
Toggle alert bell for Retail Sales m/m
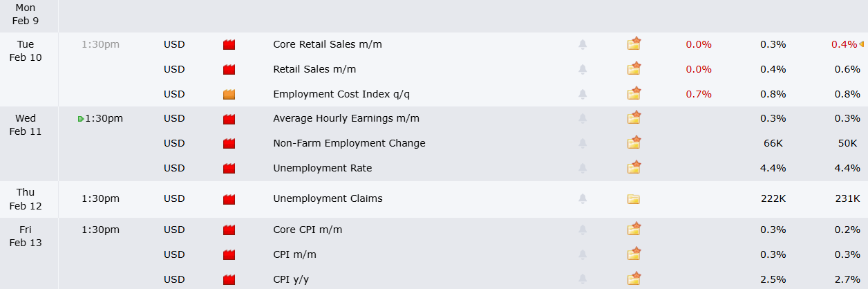coord(583,69)
